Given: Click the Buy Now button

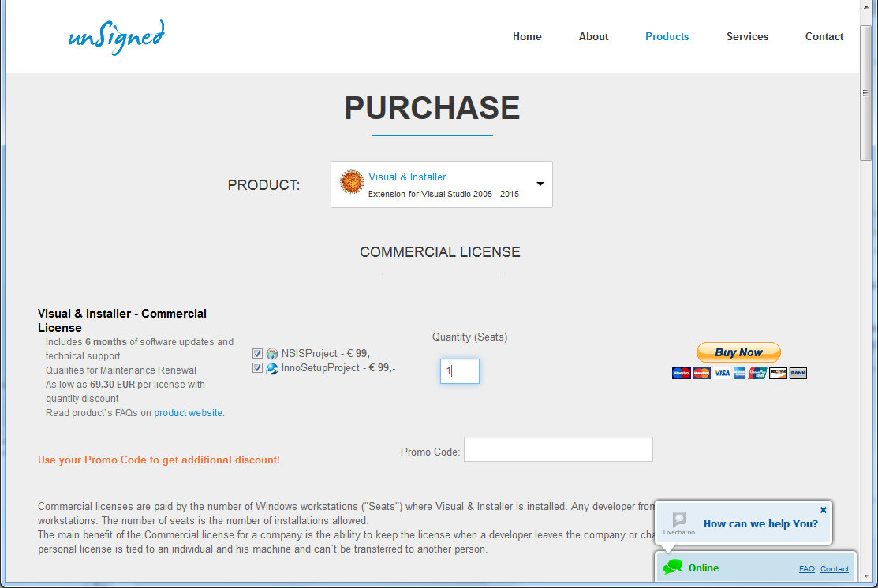Looking at the screenshot, I should [738, 352].
